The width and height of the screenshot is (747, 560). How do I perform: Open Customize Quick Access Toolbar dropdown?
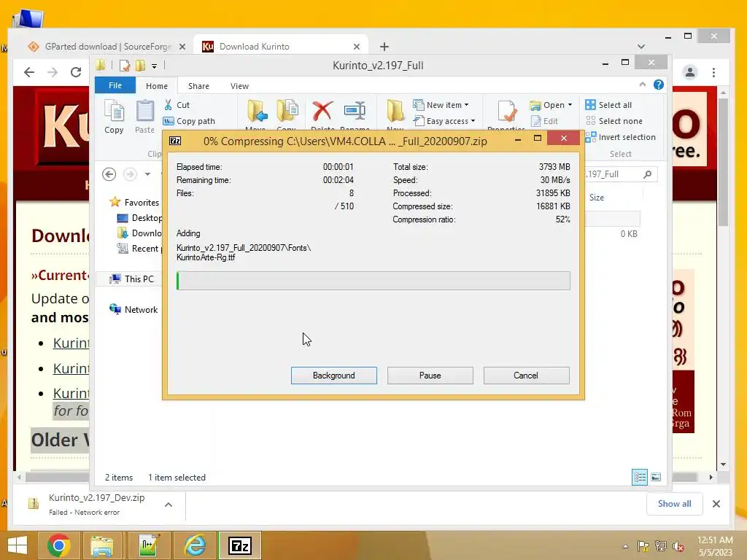(x=155, y=66)
